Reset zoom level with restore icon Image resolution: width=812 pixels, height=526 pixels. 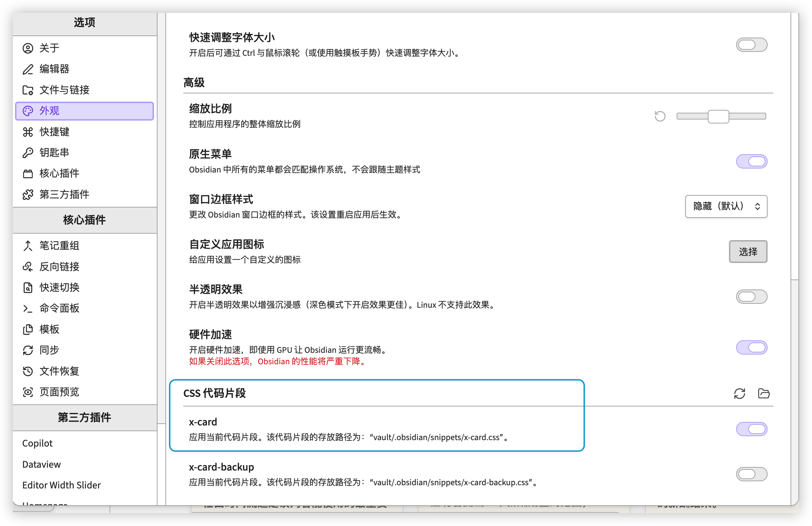660,116
